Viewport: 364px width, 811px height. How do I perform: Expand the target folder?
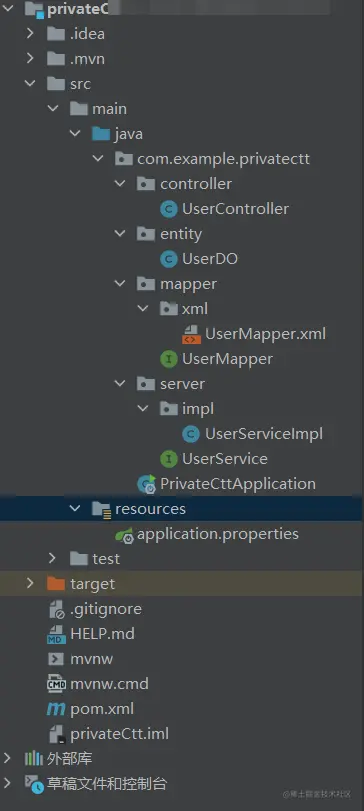30,583
